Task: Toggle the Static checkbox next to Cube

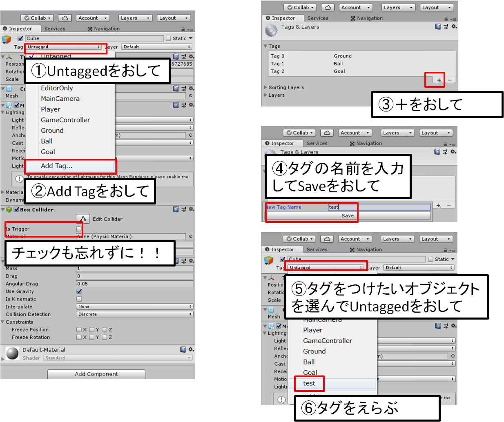Action: (168, 38)
